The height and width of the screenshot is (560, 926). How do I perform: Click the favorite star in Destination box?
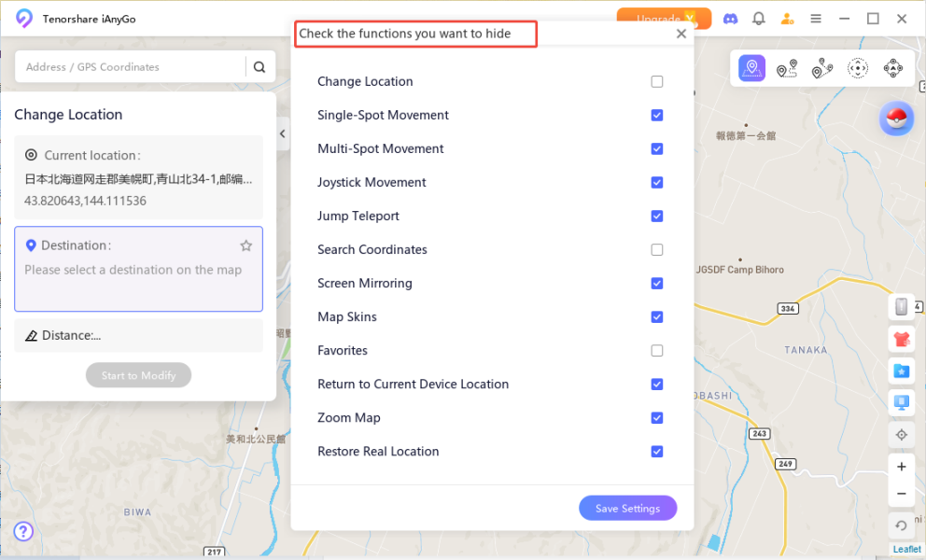[246, 245]
